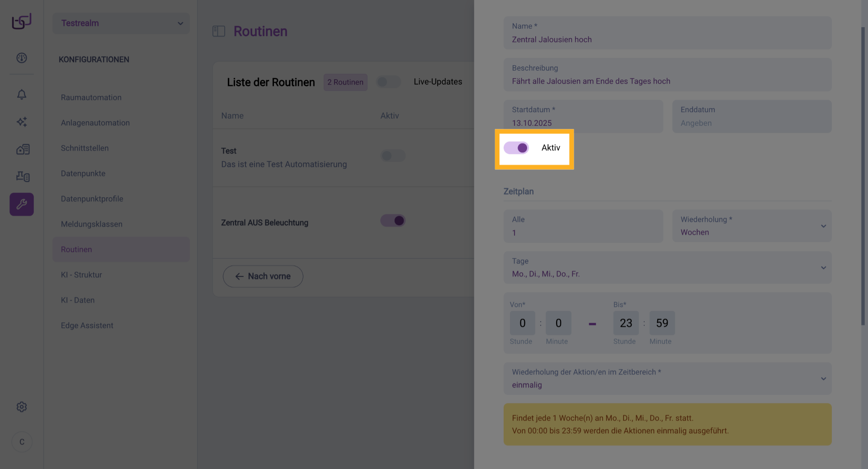Click the Test routine entry

tap(283, 157)
